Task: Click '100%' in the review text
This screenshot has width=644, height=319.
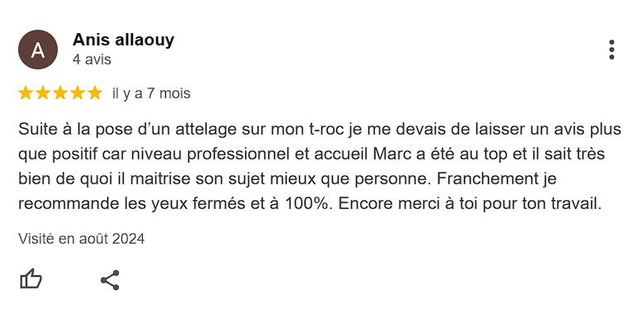Action: 307,204
